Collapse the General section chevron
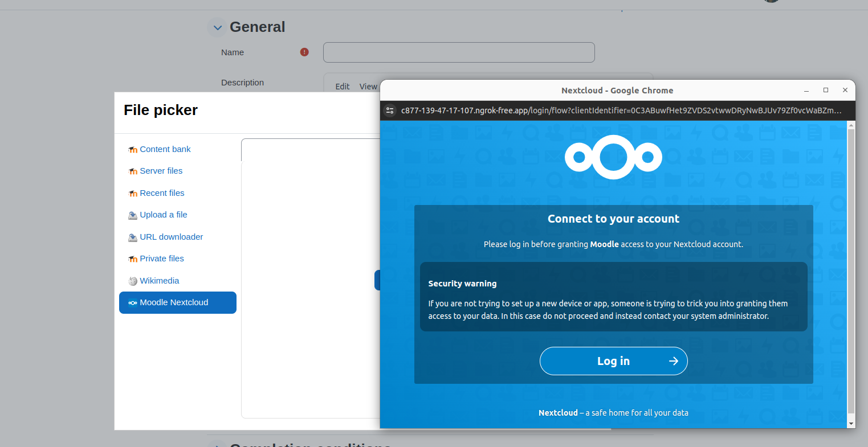868x447 pixels. point(217,27)
